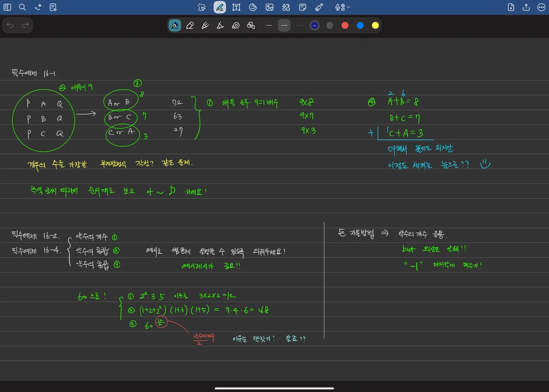Image resolution: width=549 pixels, height=392 pixels.
Task: Select the text box tool
Action: [236, 7]
